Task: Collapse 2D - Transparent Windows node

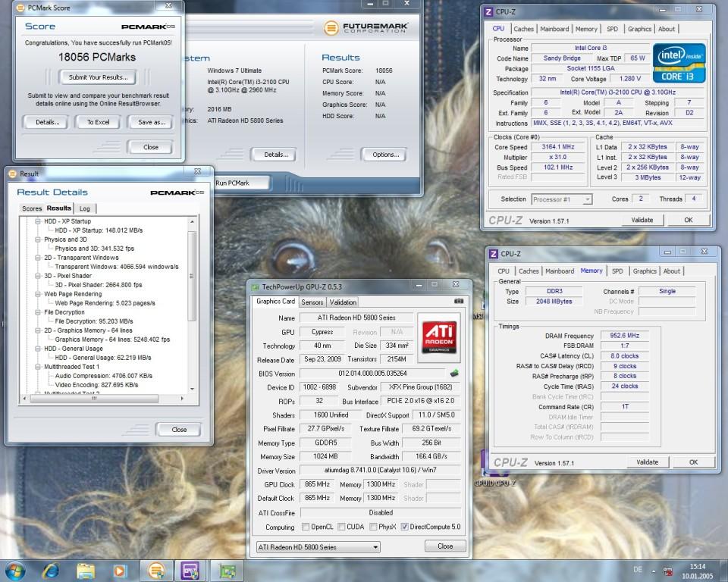Action: (38, 258)
